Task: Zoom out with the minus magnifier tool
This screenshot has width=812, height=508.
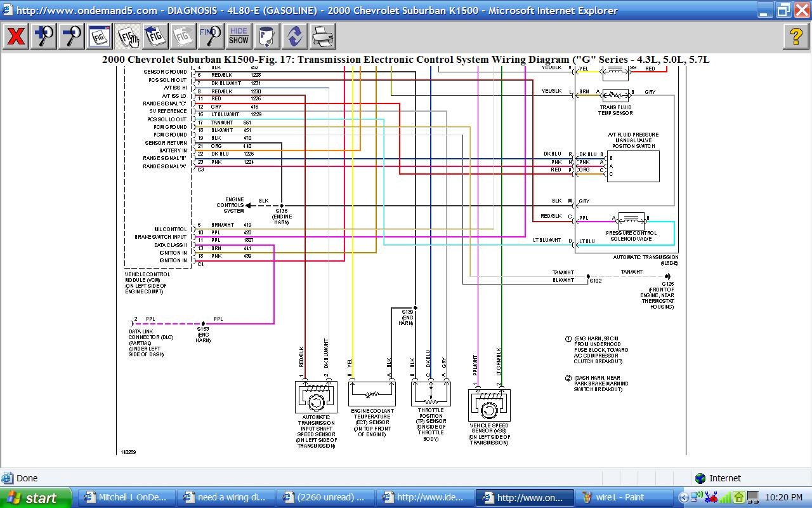Action: [71, 36]
